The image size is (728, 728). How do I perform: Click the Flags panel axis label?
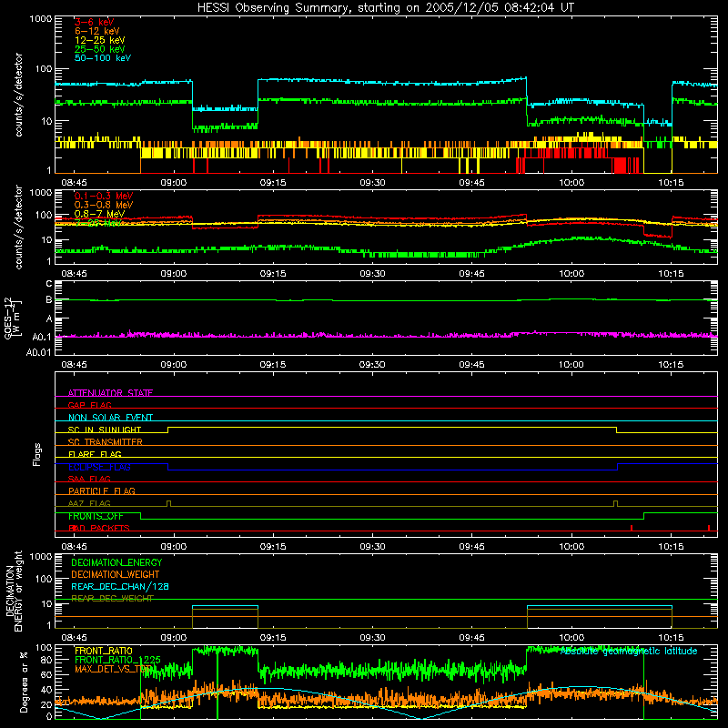click(x=36, y=454)
